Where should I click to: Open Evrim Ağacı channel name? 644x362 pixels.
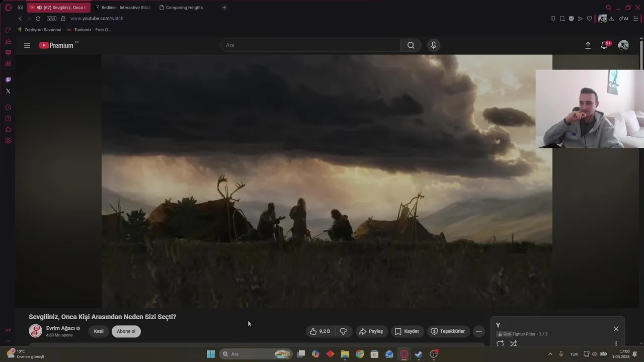coord(60,328)
